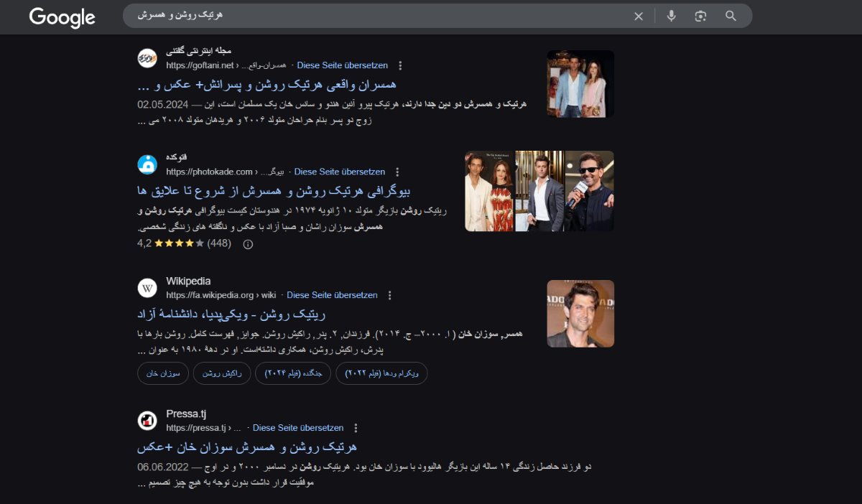Viewport: 862px width, 504px height.
Task: Clear the search query with the X icon
Action: (x=638, y=17)
